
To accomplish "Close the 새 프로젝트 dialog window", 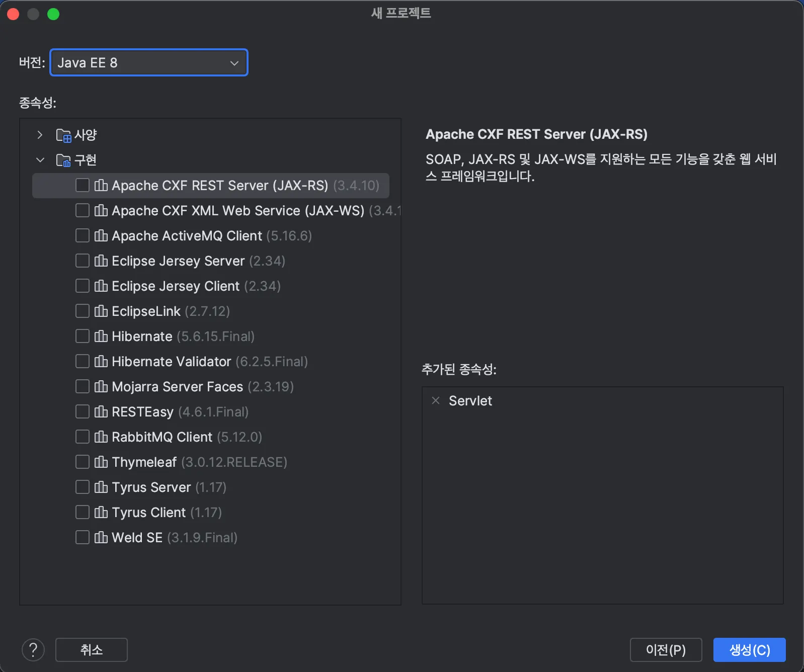I will coord(13,14).
